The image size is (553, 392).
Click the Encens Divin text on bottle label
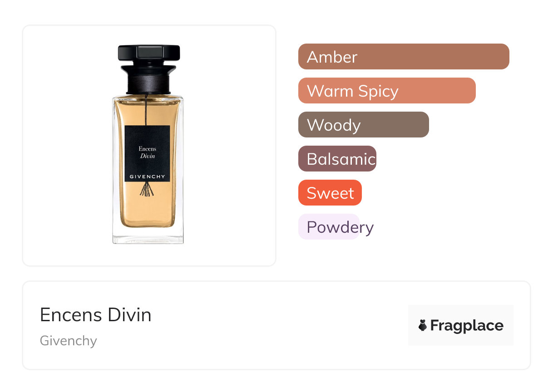coord(147,152)
